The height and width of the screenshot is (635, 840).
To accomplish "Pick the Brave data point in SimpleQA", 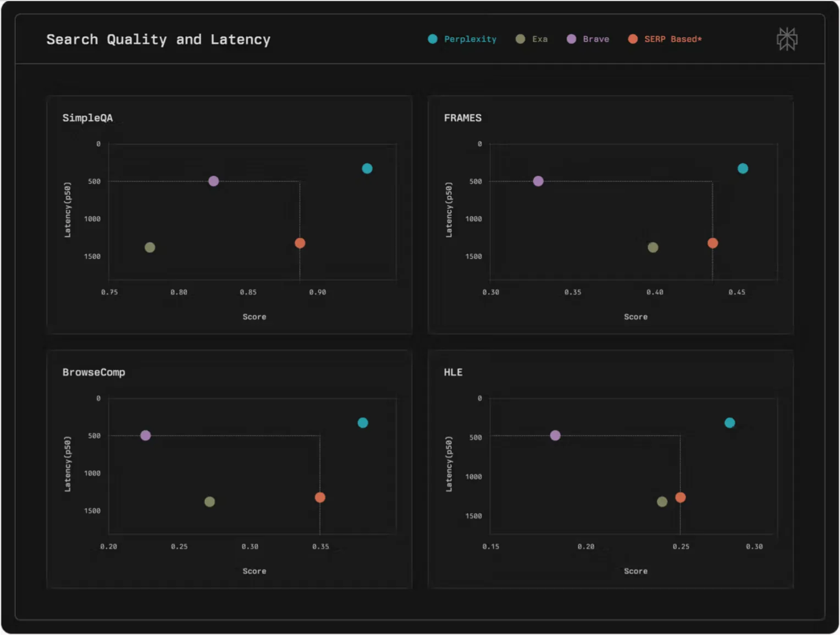I will [214, 181].
